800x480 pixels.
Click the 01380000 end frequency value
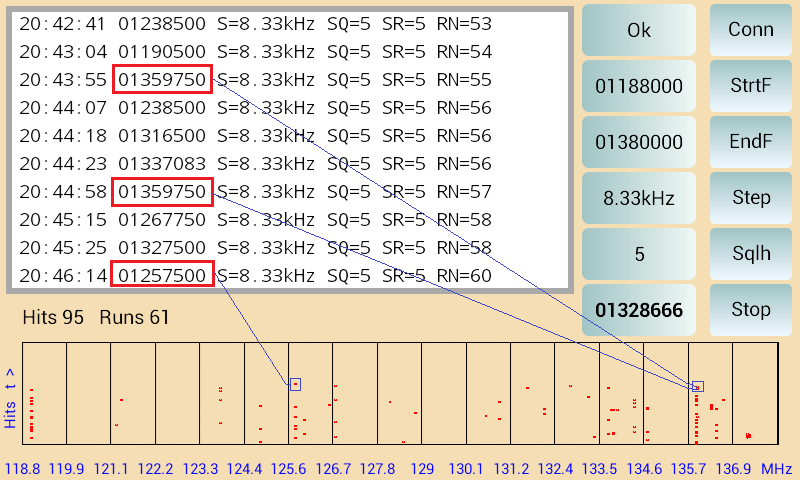pyautogui.click(x=639, y=142)
